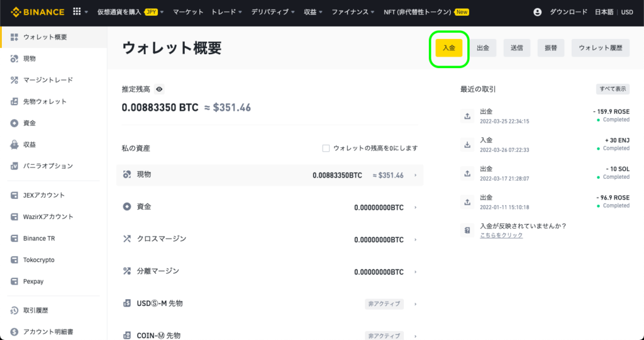
Task: Click deposit icon for +30 ENJ transaction
Action: coord(467,145)
